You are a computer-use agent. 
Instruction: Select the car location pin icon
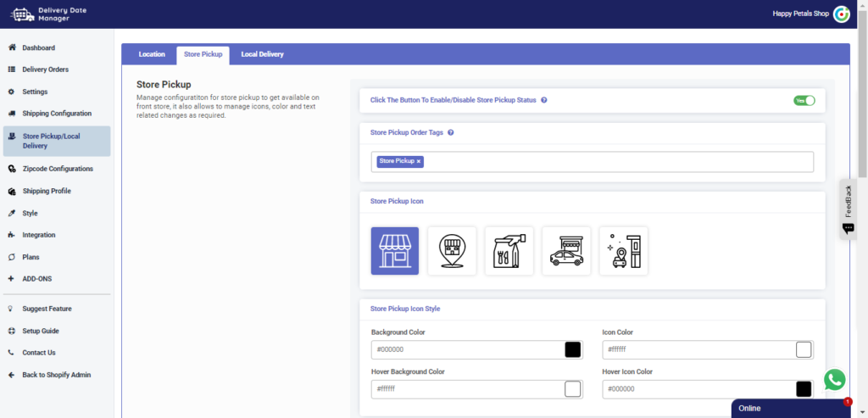[x=623, y=251]
